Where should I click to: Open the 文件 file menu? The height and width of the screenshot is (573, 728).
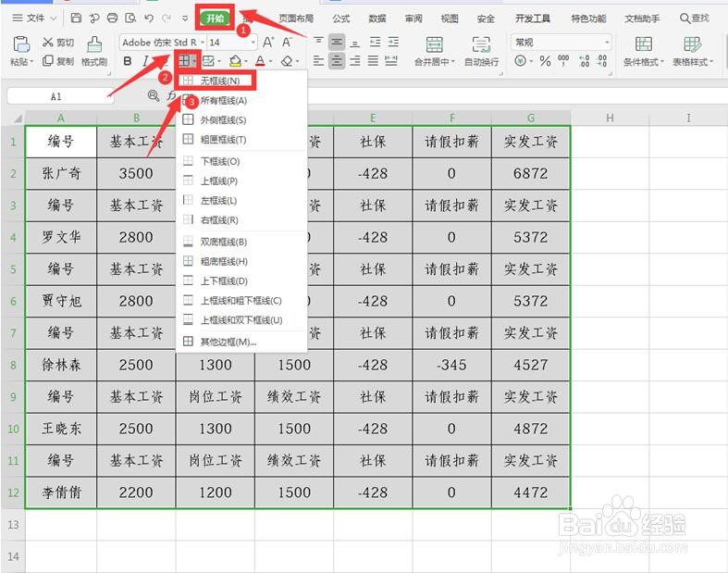35,19
